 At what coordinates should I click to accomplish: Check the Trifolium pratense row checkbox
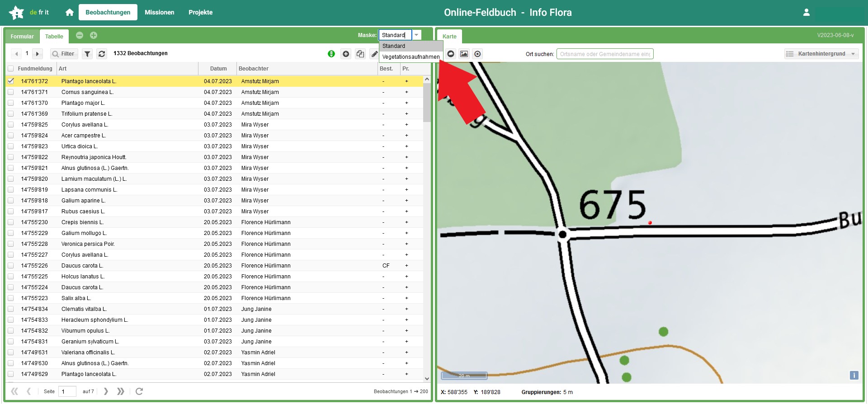11,114
